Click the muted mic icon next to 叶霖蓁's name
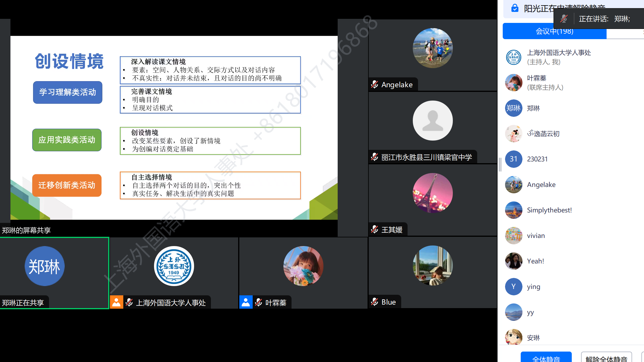Screen dimensions: 644x362 pyautogui.click(x=258, y=302)
